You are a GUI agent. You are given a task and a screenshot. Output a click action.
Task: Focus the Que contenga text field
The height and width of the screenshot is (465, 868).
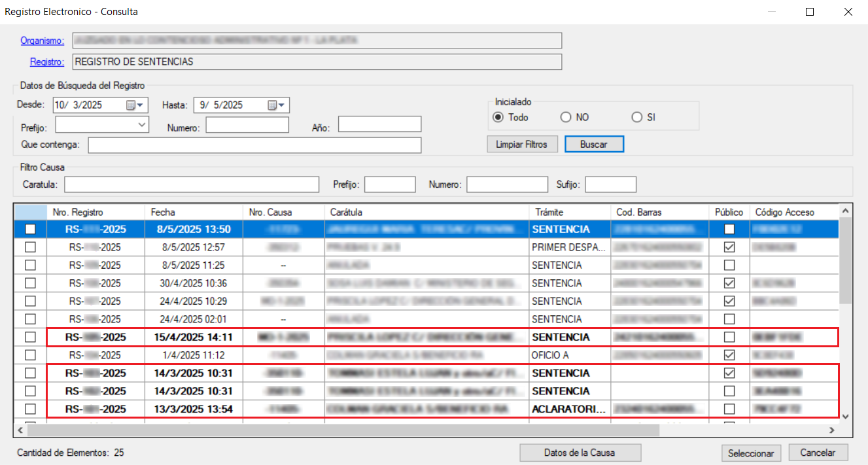254,145
